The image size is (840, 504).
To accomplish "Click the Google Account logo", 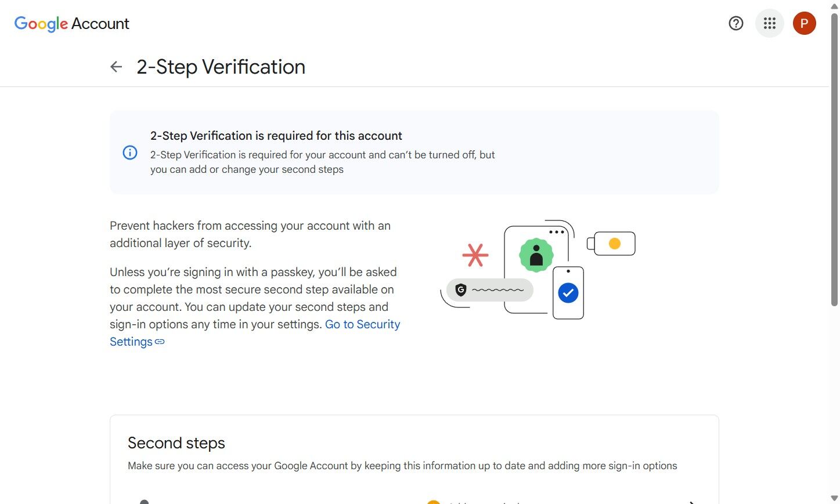I will tap(71, 24).
